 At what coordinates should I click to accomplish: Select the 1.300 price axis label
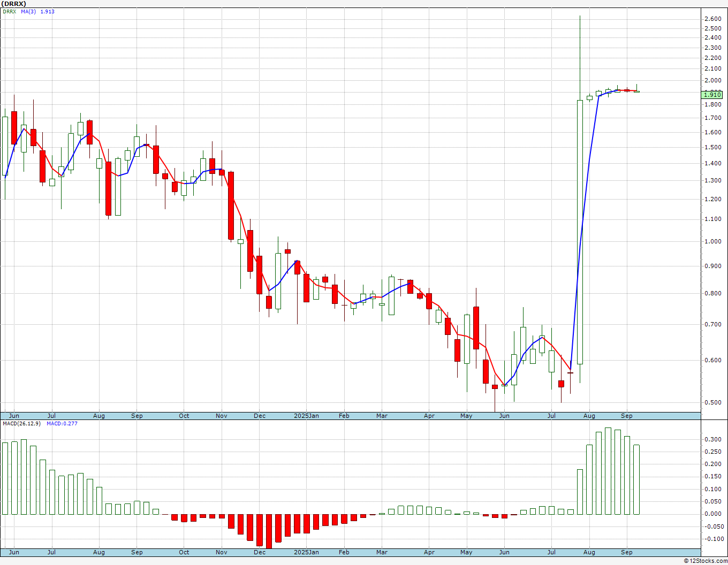(712, 180)
